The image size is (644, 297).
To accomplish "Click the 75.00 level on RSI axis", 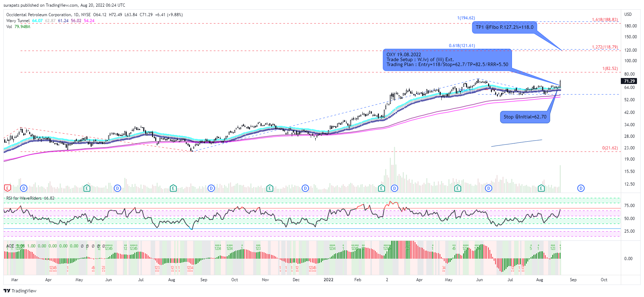I will click(x=629, y=206).
